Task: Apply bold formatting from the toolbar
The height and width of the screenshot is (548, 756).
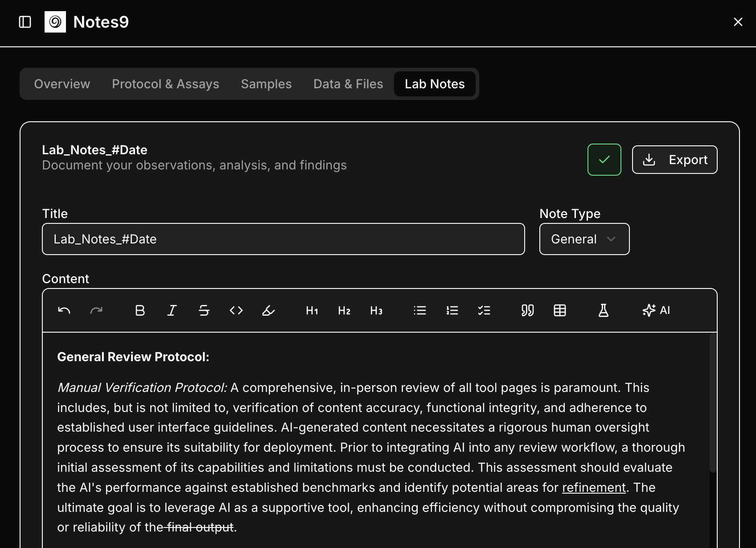Action: tap(140, 310)
